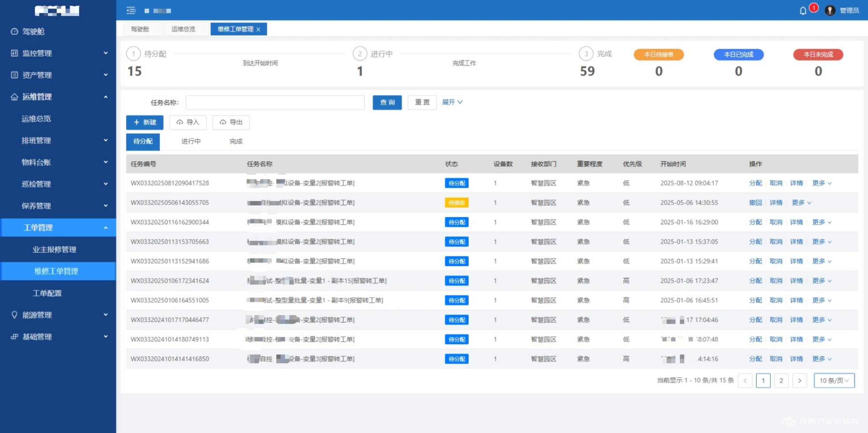The height and width of the screenshot is (433, 868).
Task: Click 撤回 link in second row
Action: tap(755, 203)
